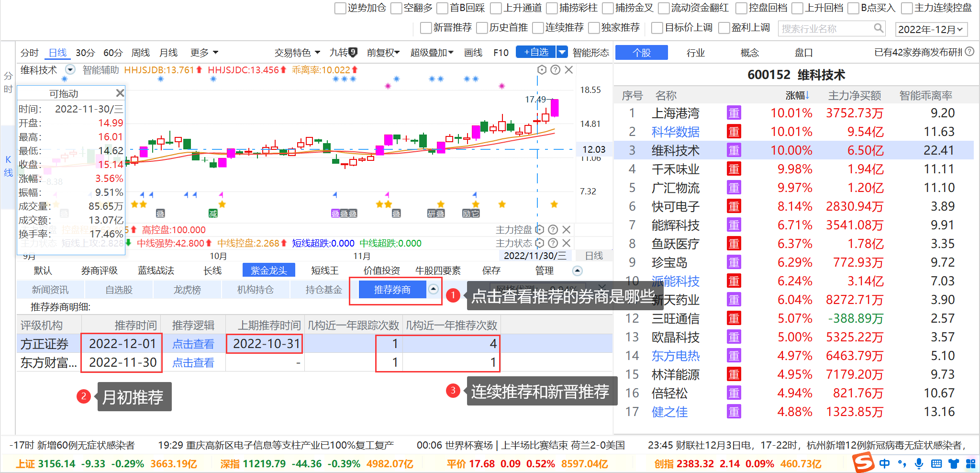Switch to the 周线 period tab

pyautogui.click(x=141, y=53)
